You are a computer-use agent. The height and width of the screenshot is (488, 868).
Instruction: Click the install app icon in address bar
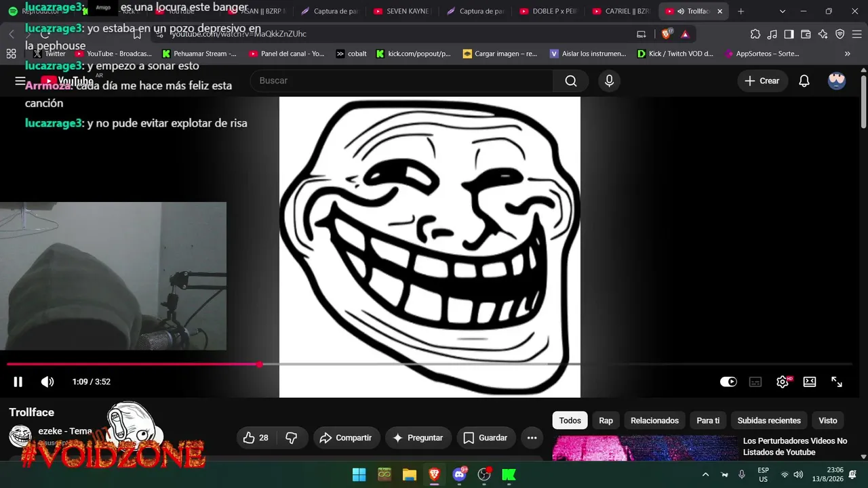(x=642, y=34)
